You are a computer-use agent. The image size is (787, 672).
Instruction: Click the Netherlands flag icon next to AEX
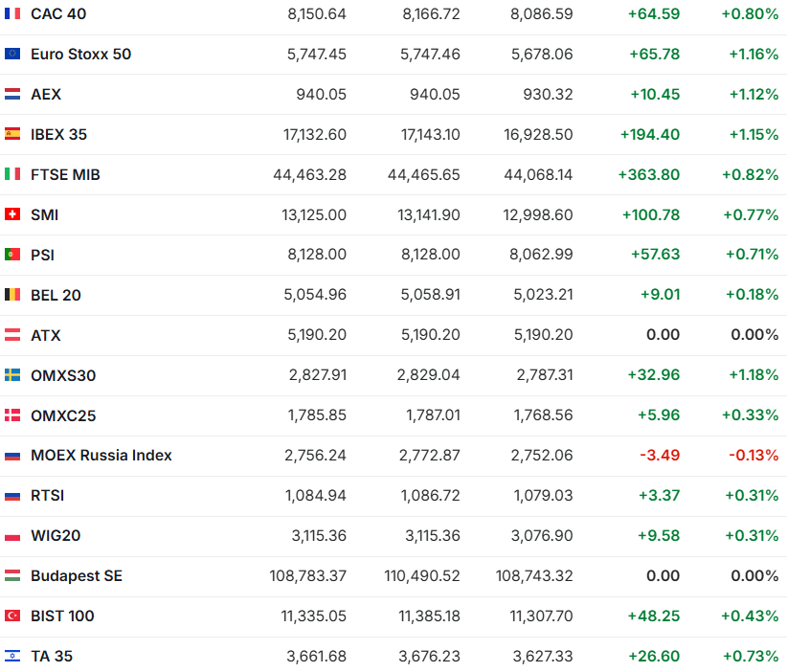coord(12,95)
